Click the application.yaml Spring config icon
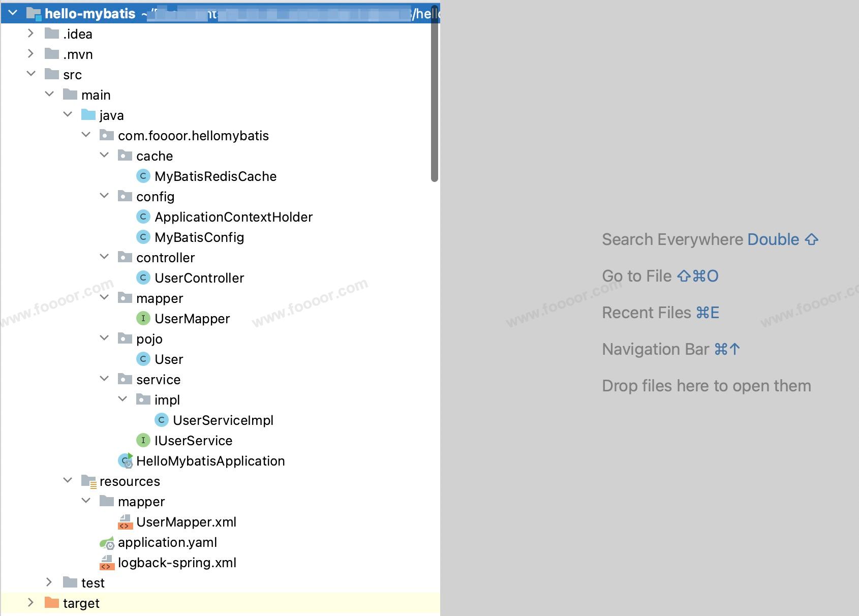 107,543
